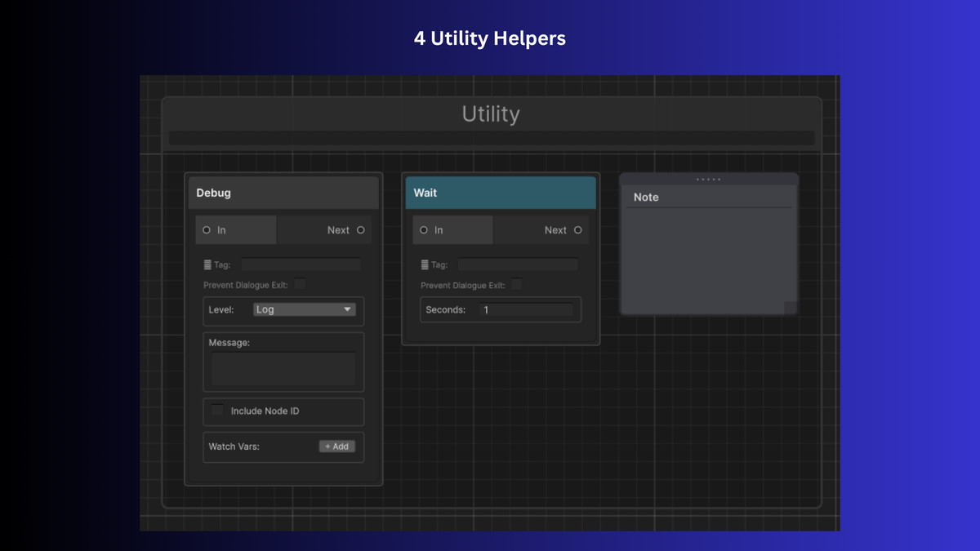Click the Note node title
Screen dimensions: 980x551
click(x=646, y=198)
